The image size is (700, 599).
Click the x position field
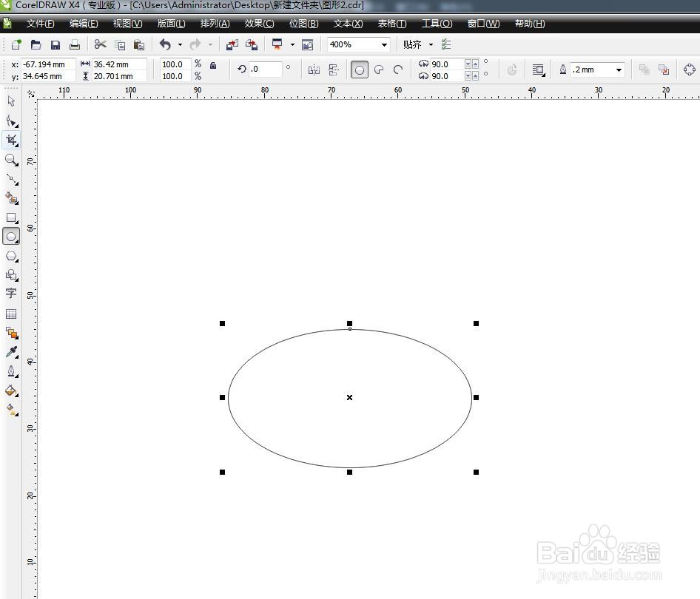coord(48,64)
